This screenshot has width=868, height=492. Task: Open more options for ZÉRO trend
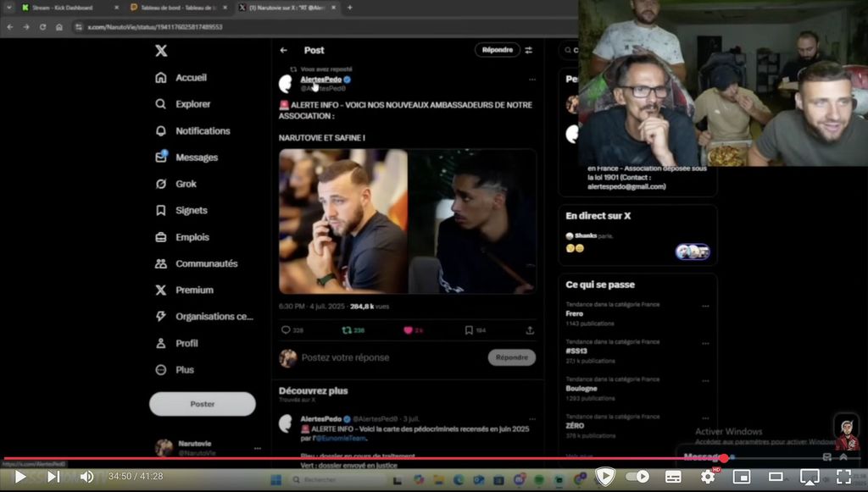coord(705,418)
